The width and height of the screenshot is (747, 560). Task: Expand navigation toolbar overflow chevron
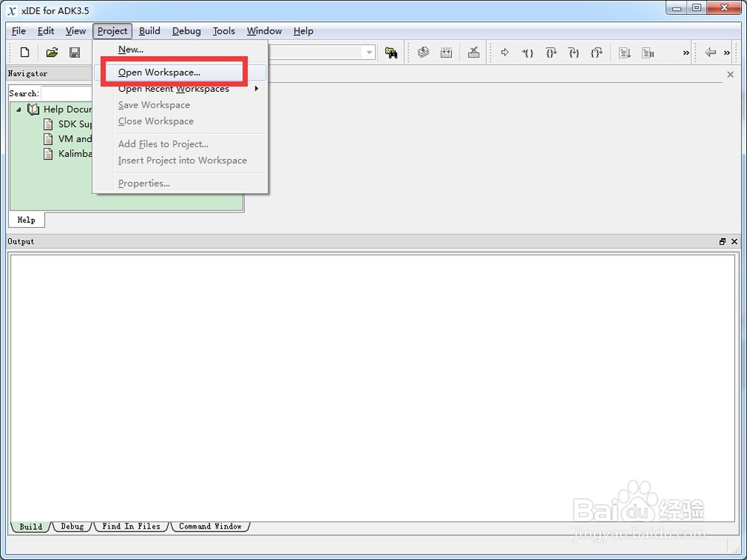coord(727,53)
